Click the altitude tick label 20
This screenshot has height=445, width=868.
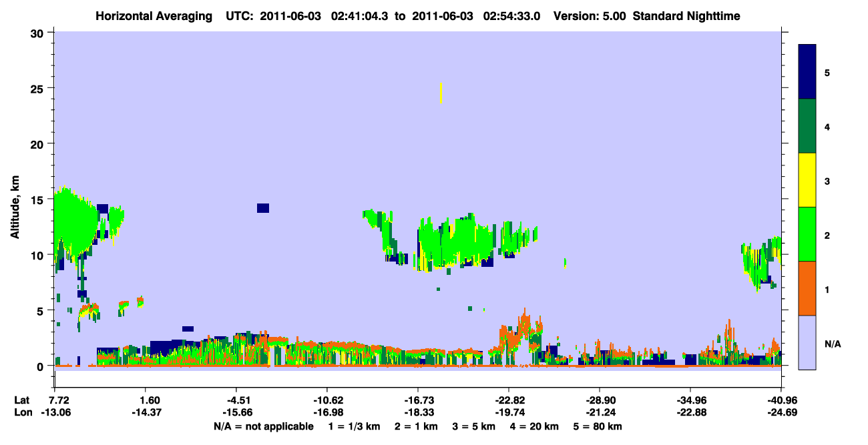pos(38,143)
